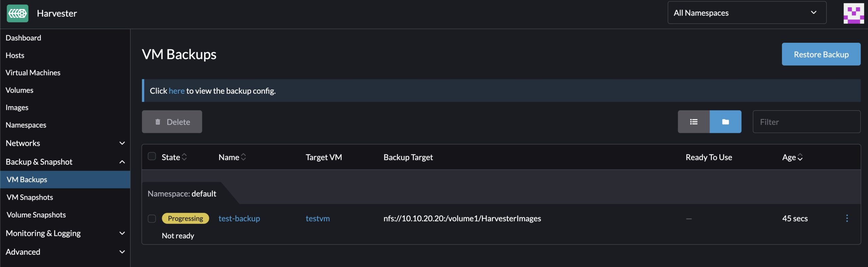The height and width of the screenshot is (267, 868).
Task: Open the user avatar menu
Action: tap(853, 13)
